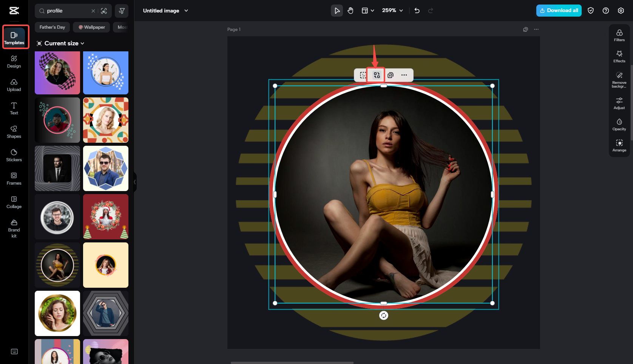
Task: Open the Opacity control
Action: click(619, 124)
